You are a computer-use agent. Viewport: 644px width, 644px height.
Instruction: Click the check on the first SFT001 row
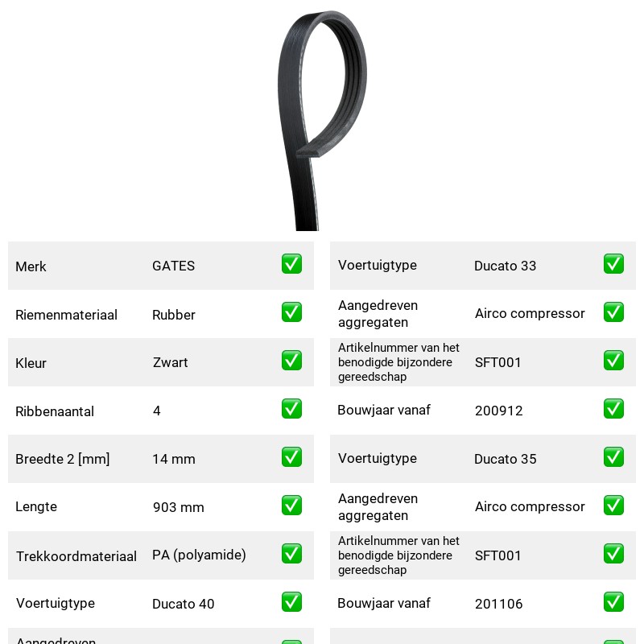click(x=613, y=360)
